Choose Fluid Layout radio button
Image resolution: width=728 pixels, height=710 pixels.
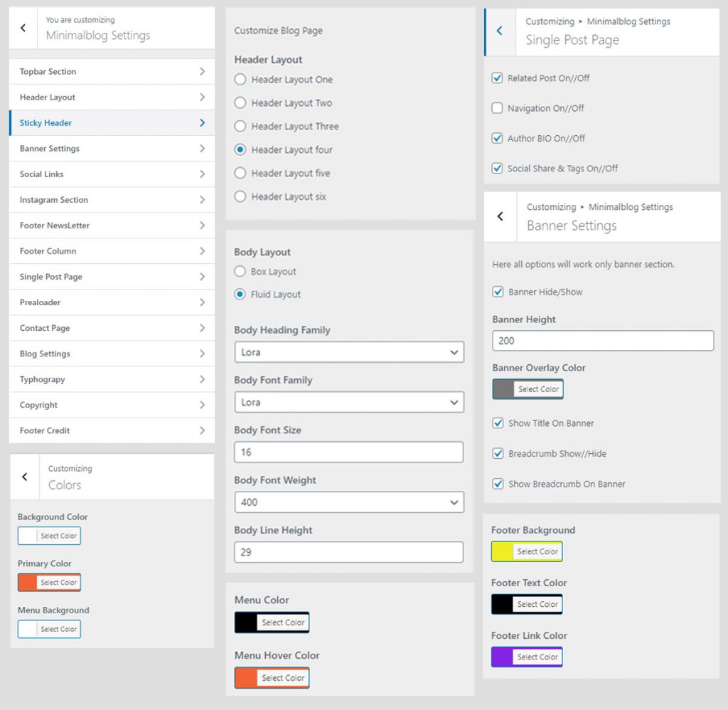tap(240, 294)
